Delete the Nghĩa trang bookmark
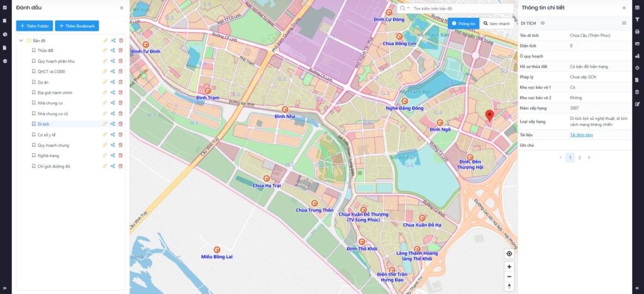This screenshot has height=294, width=644. pyautogui.click(x=121, y=156)
